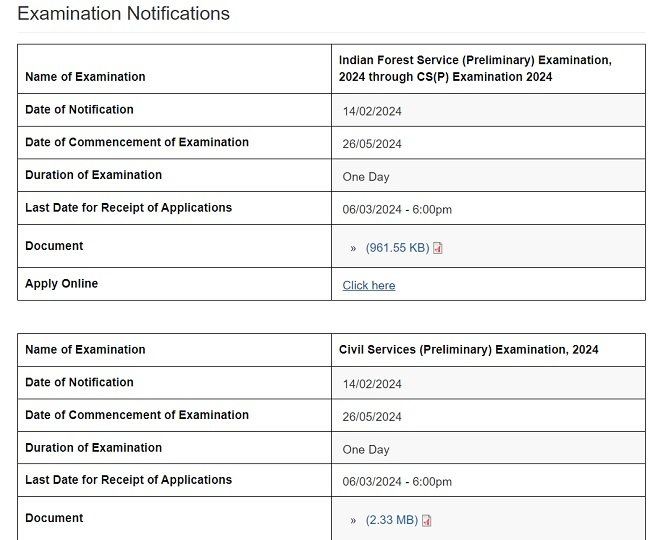Download the 2.33 MB document link
The height and width of the screenshot is (540, 650).
point(391,521)
